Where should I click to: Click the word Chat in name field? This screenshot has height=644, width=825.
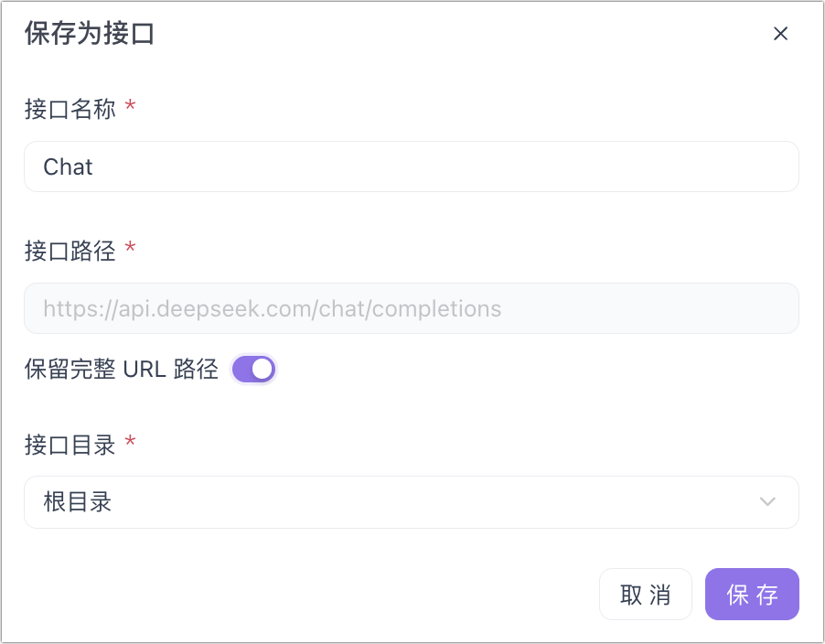(x=69, y=166)
